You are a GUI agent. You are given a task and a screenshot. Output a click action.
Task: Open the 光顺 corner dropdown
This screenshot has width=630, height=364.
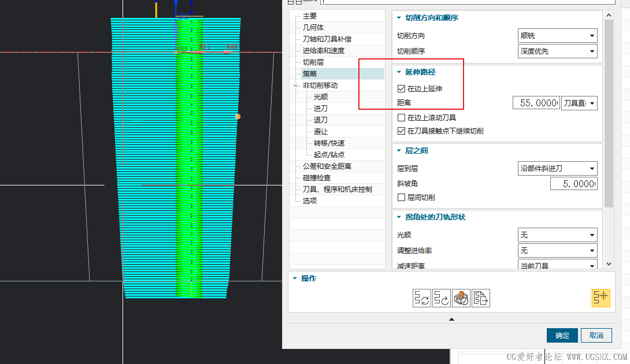tap(557, 235)
